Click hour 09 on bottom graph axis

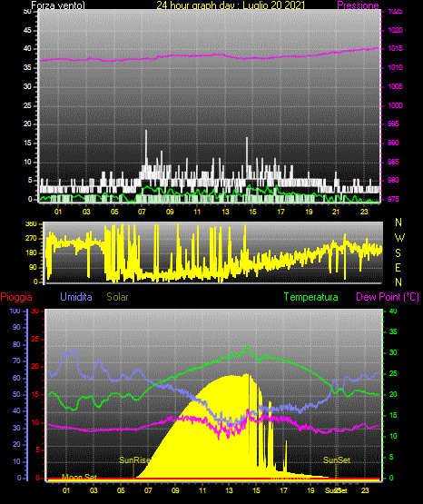175,490
